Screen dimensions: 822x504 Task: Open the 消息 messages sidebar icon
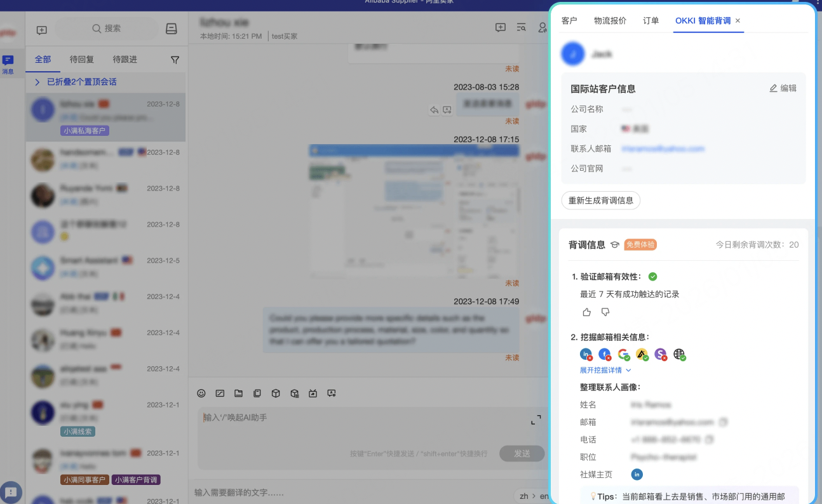pos(8,64)
